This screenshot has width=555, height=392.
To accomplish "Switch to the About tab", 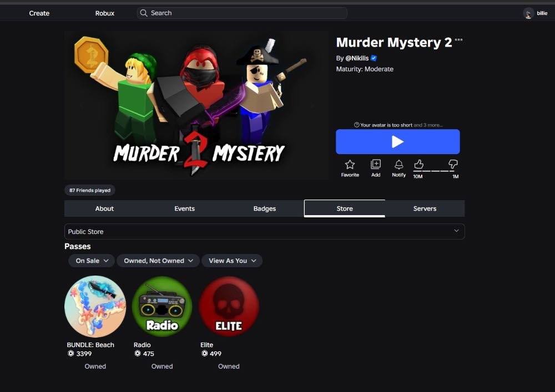I will point(104,208).
